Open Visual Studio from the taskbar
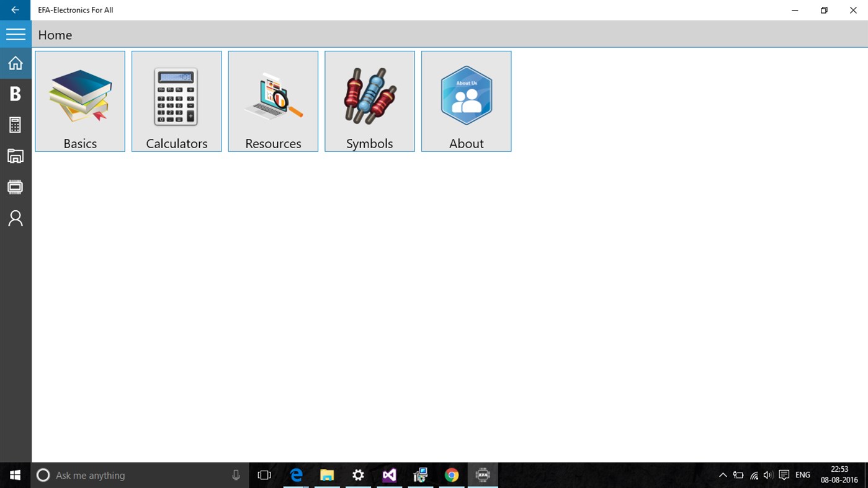 point(389,475)
